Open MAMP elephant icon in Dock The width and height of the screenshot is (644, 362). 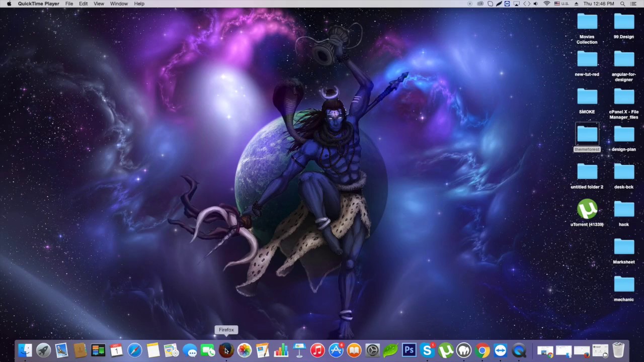[x=464, y=350]
